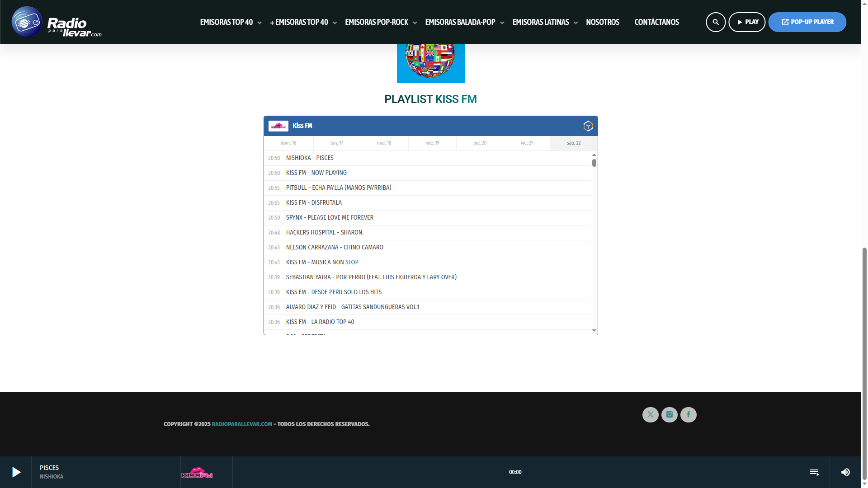Open the playlist queue icon
The image size is (868, 488).
point(814,472)
